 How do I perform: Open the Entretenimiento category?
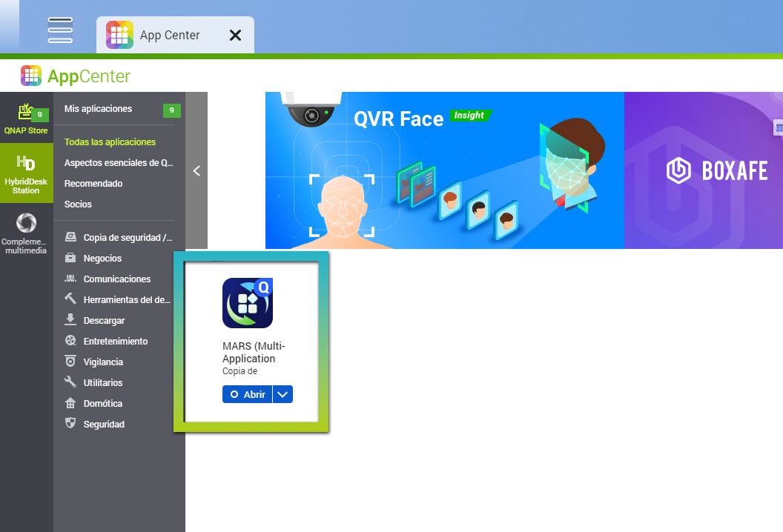116,342
